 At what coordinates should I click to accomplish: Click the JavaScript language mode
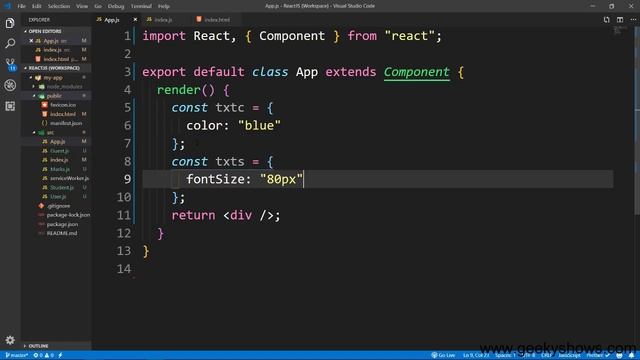point(569,356)
